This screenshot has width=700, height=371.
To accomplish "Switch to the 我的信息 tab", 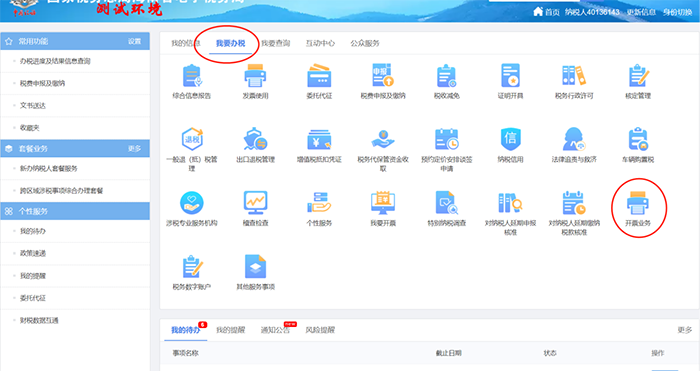I will (x=186, y=43).
